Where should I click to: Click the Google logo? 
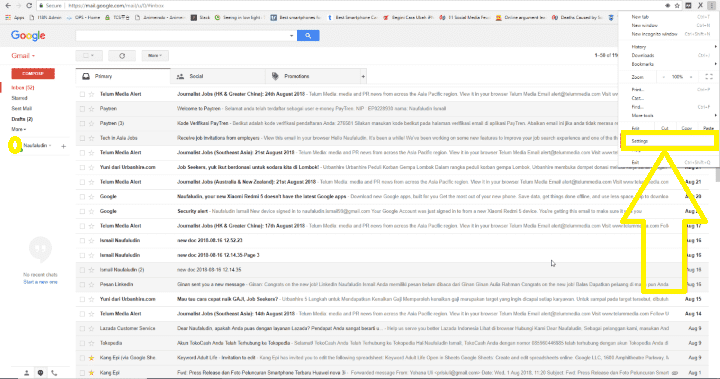click(x=28, y=35)
